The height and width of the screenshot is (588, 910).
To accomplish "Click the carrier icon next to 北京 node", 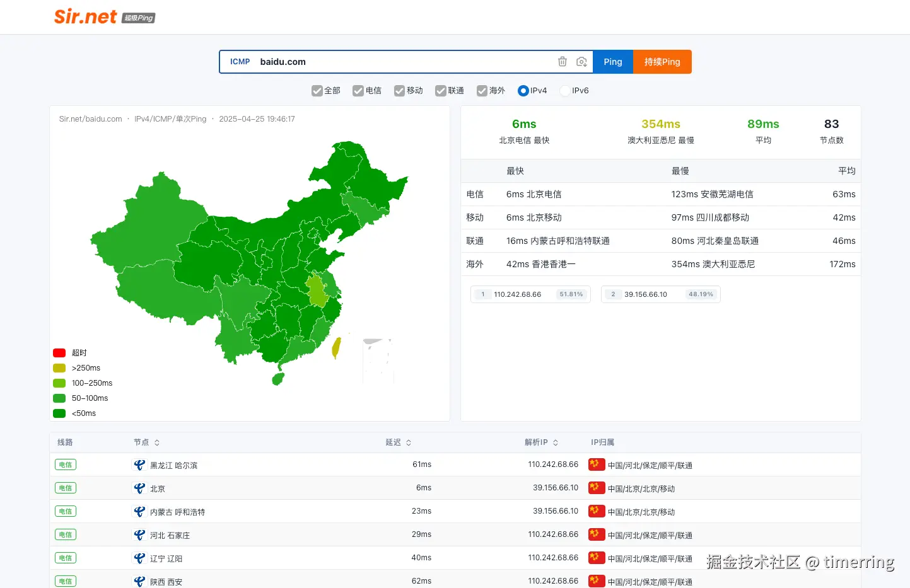I will coord(139,488).
